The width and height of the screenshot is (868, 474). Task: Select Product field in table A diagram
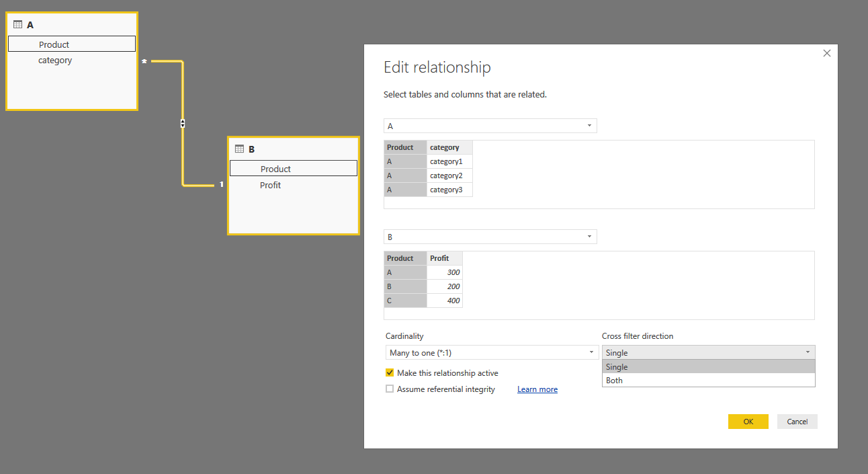click(x=72, y=44)
